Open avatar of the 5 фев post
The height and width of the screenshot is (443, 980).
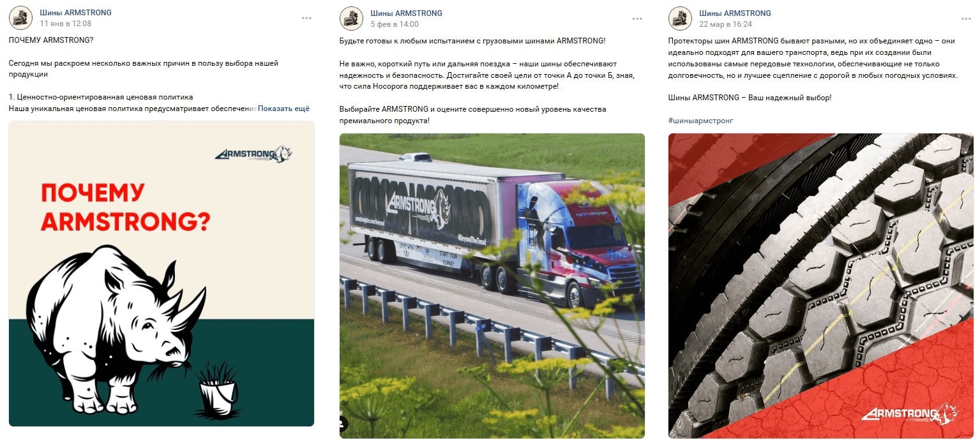(x=351, y=18)
